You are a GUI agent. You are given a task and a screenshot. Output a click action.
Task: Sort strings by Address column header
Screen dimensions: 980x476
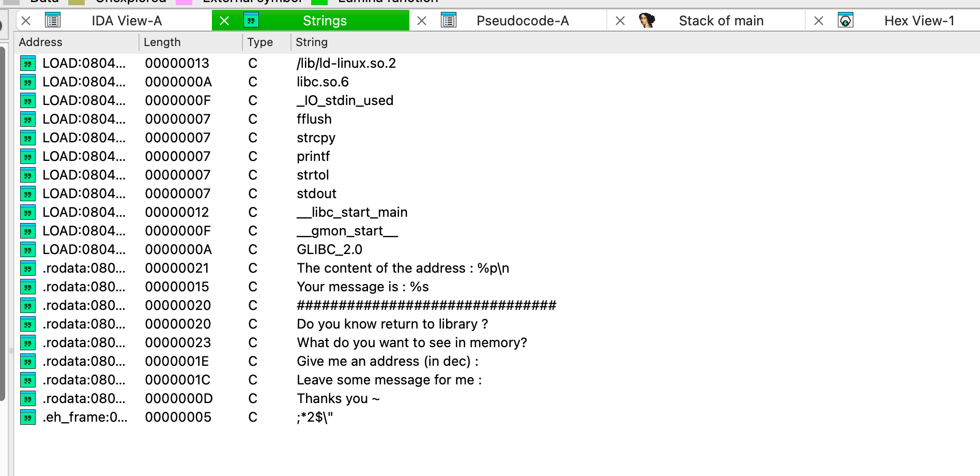coord(40,42)
